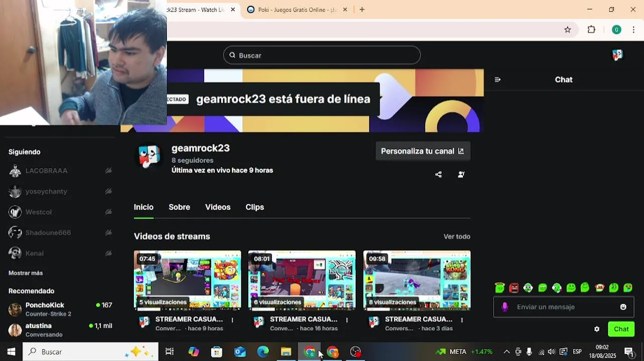Viewport: 644px width, 361px height.
Task: Switch to the Sobre tab
Action: tap(179, 207)
